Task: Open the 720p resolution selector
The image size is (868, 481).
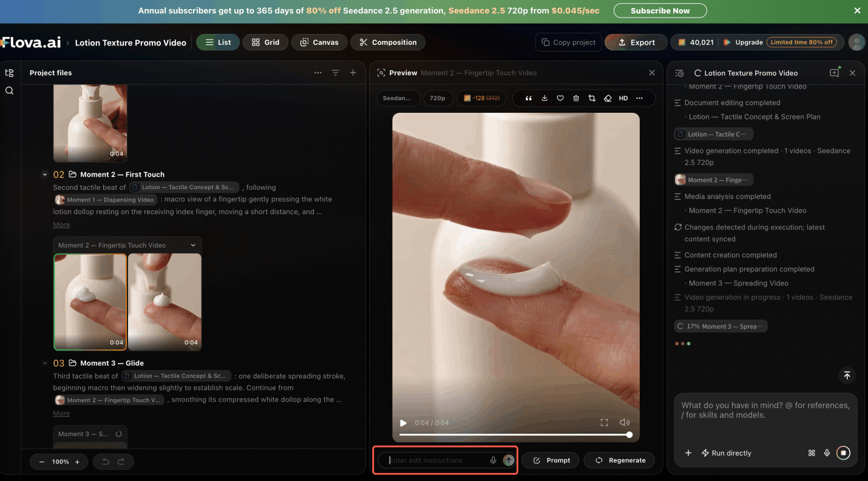Action: [438, 98]
